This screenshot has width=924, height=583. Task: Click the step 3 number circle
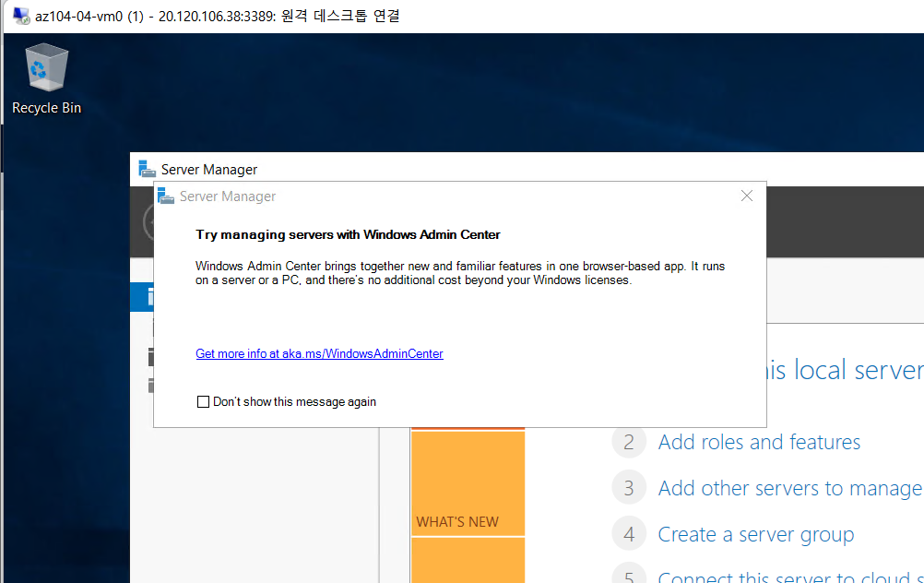coord(629,488)
